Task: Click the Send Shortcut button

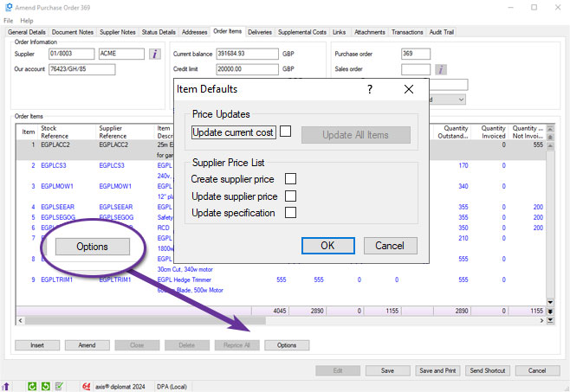Action: (x=488, y=370)
